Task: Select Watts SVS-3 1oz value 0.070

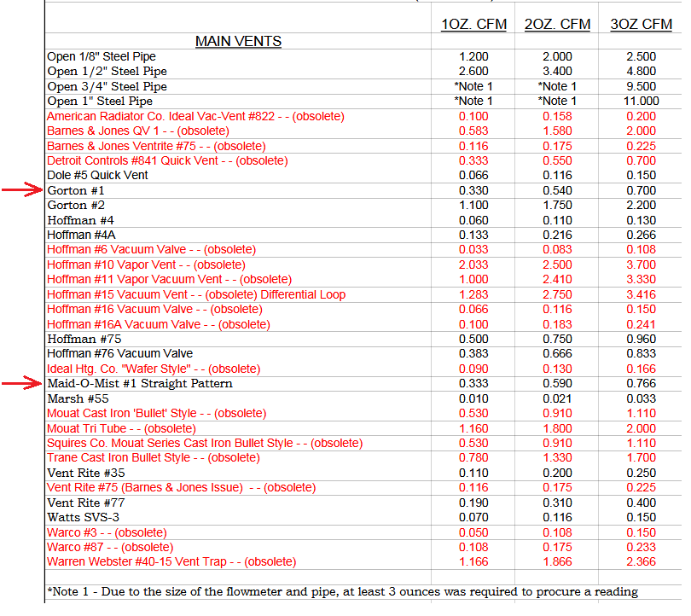Action: click(473, 518)
